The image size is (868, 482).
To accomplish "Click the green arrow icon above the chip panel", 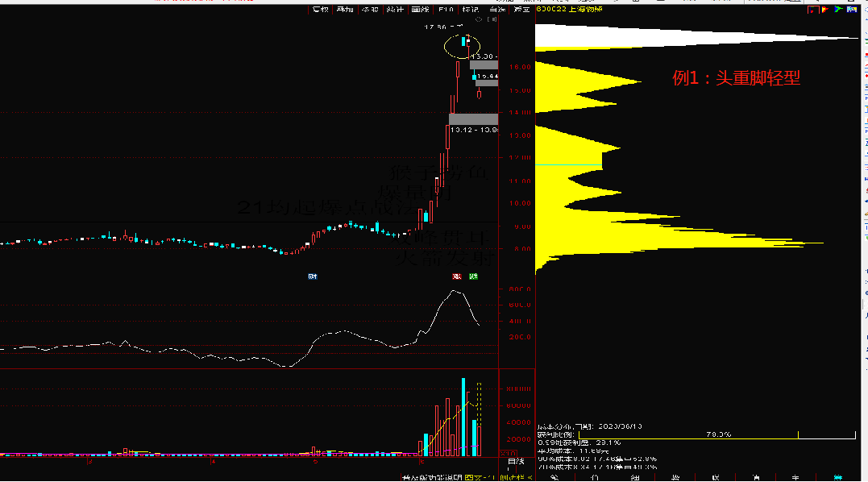I will tap(838, 10).
